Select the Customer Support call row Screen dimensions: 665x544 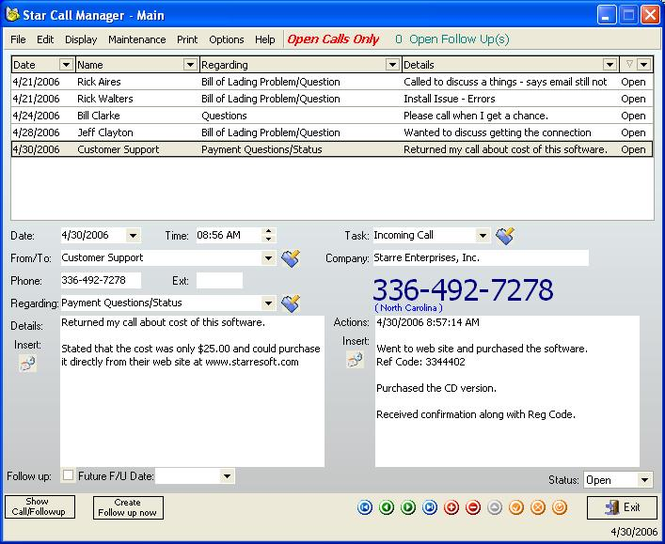coord(332,150)
